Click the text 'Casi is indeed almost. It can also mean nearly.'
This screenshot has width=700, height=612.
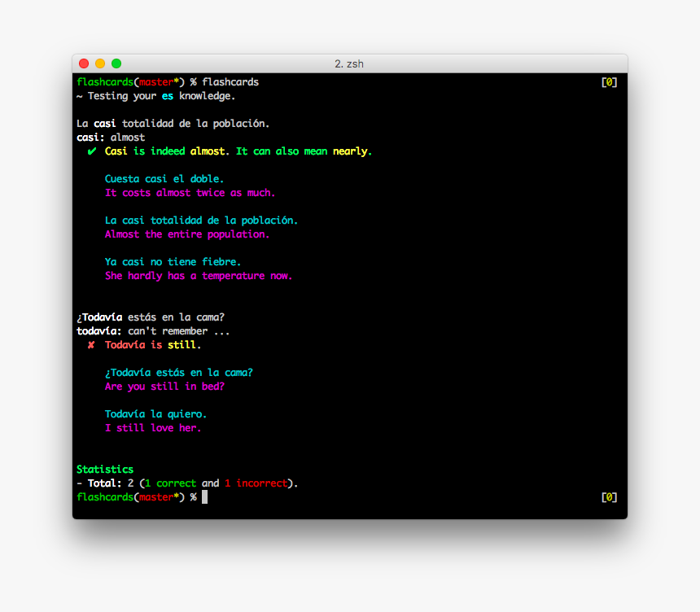(238, 151)
